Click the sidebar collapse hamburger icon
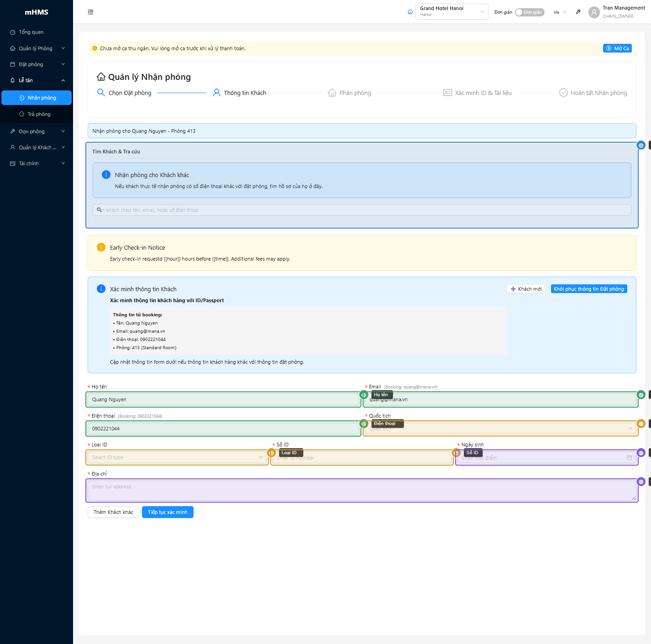The image size is (651, 644). pyautogui.click(x=90, y=12)
